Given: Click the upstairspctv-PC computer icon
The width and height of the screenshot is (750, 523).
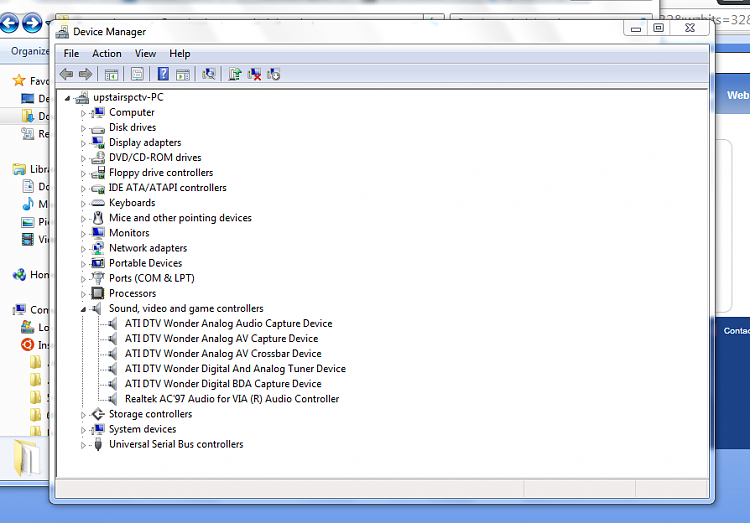Looking at the screenshot, I should click(x=82, y=98).
